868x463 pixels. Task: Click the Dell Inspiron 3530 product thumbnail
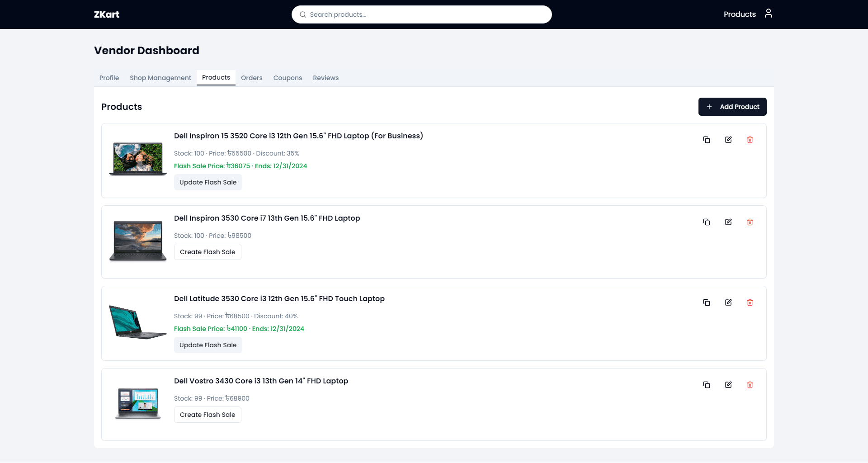[138, 241]
